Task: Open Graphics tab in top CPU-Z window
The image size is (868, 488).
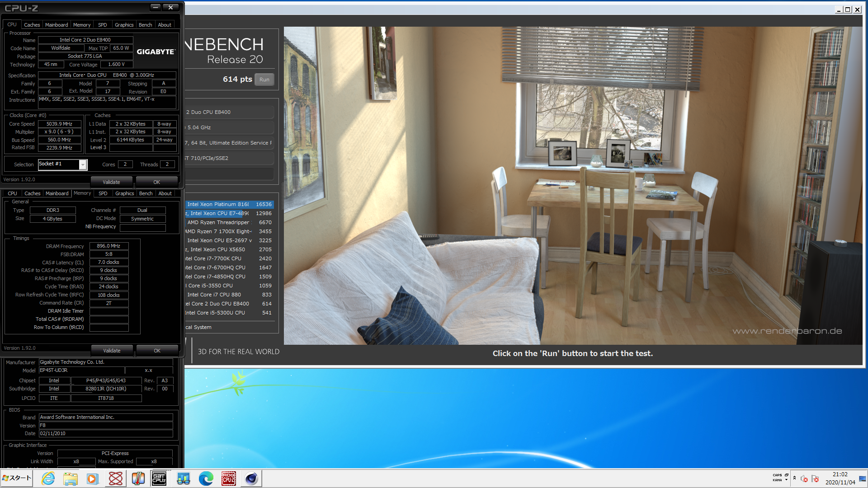Action: coord(124,25)
